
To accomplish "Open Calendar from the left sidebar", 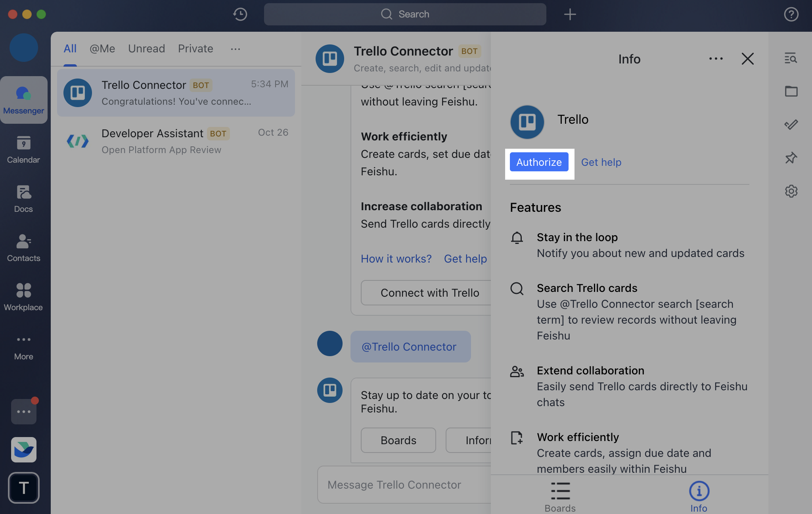I will 24,149.
